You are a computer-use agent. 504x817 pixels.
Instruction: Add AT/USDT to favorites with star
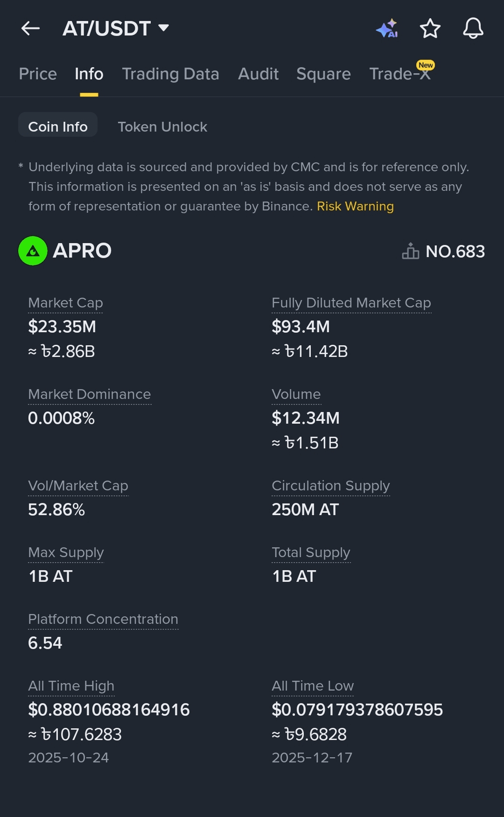pyautogui.click(x=430, y=28)
